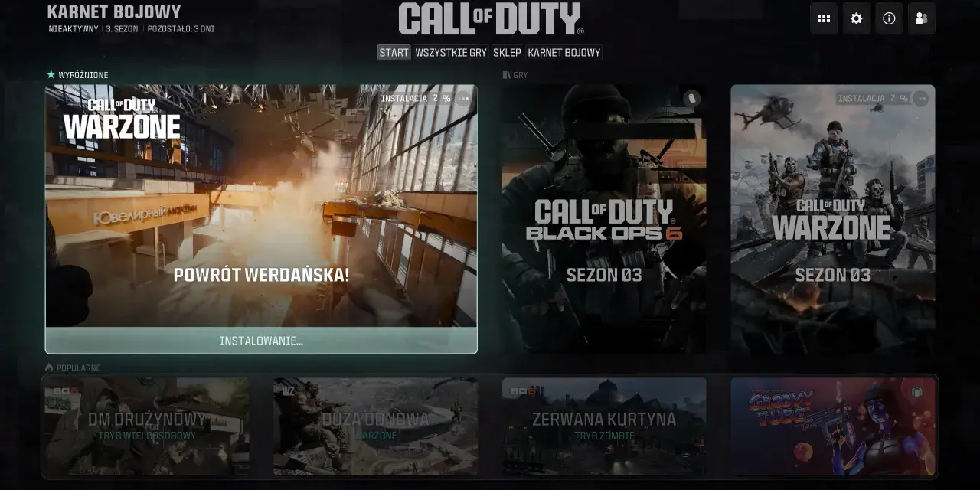The width and height of the screenshot is (980, 490).
Task: Click the info circle icon
Action: click(x=889, y=18)
